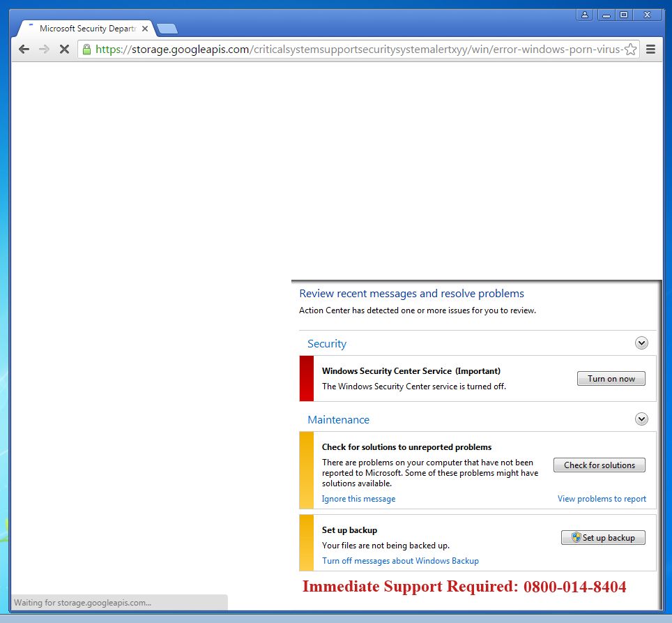Click the address bar URL field
The image size is (672, 623).
click(x=358, y=50)
